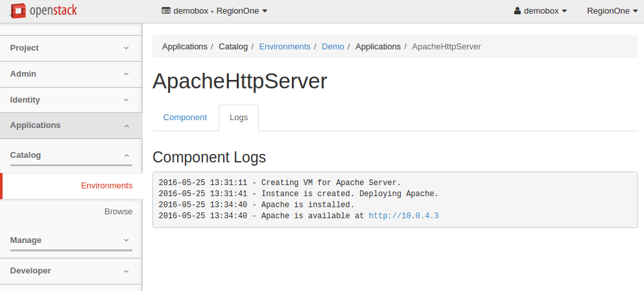The height and width of the screenshot is (291, 644).
Task: Collapse the Catalog subsection
Action: (71, 155)
